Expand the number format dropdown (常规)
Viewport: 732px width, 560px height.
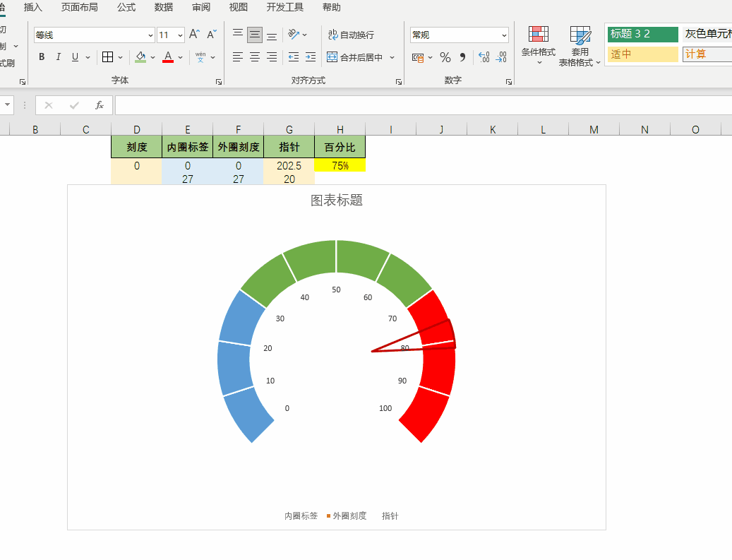(x=504, y=35)
